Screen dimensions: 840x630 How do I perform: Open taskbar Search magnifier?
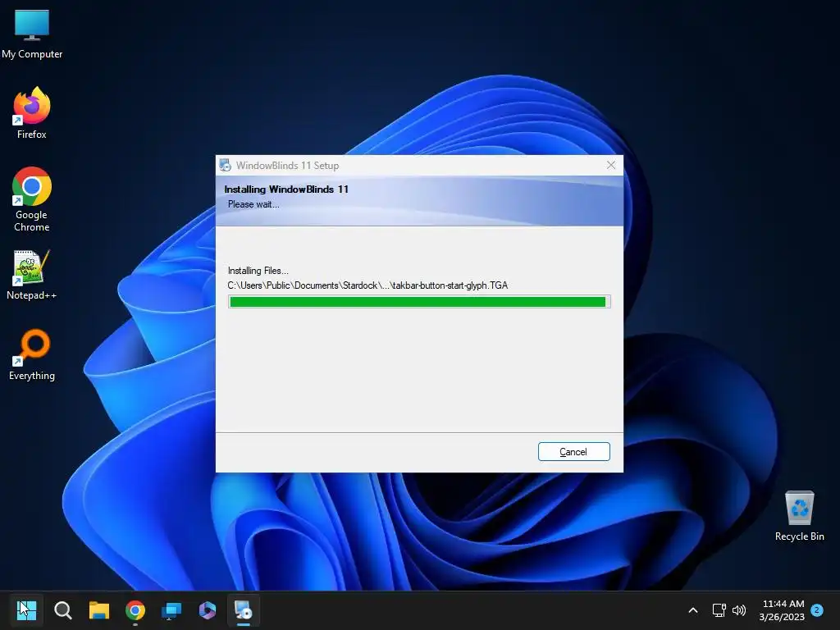click(x=62, y=609)
